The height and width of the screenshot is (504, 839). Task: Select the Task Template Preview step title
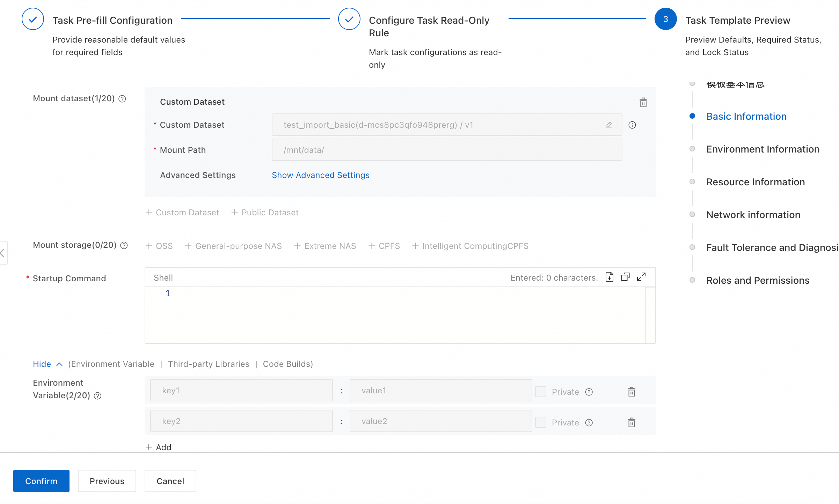[738, 20]
